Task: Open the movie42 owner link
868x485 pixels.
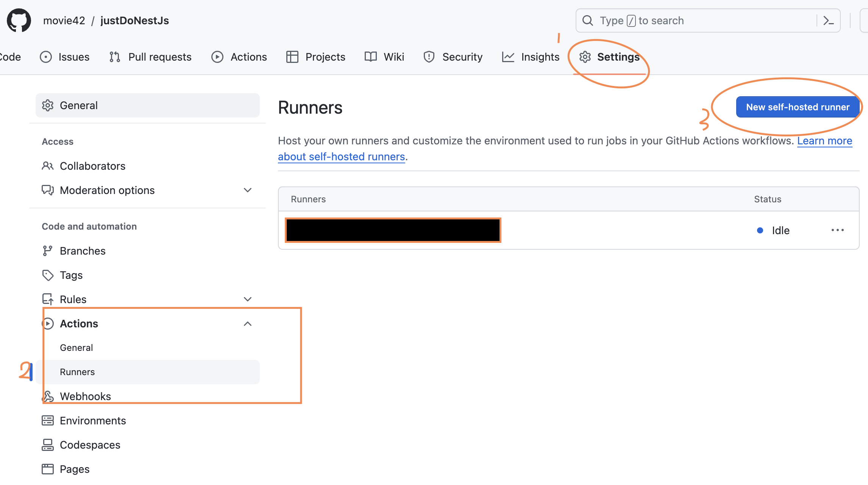Action: (64, 20)
